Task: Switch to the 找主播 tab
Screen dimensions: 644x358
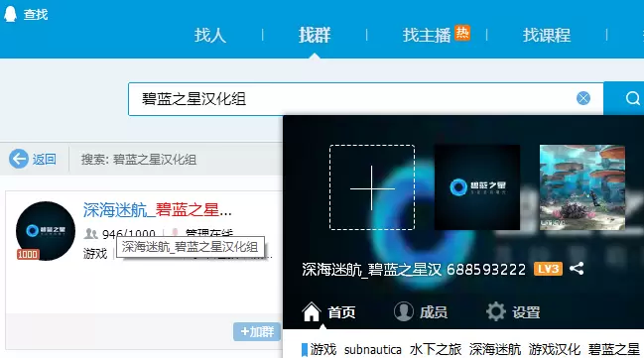Action: (427, 35)
